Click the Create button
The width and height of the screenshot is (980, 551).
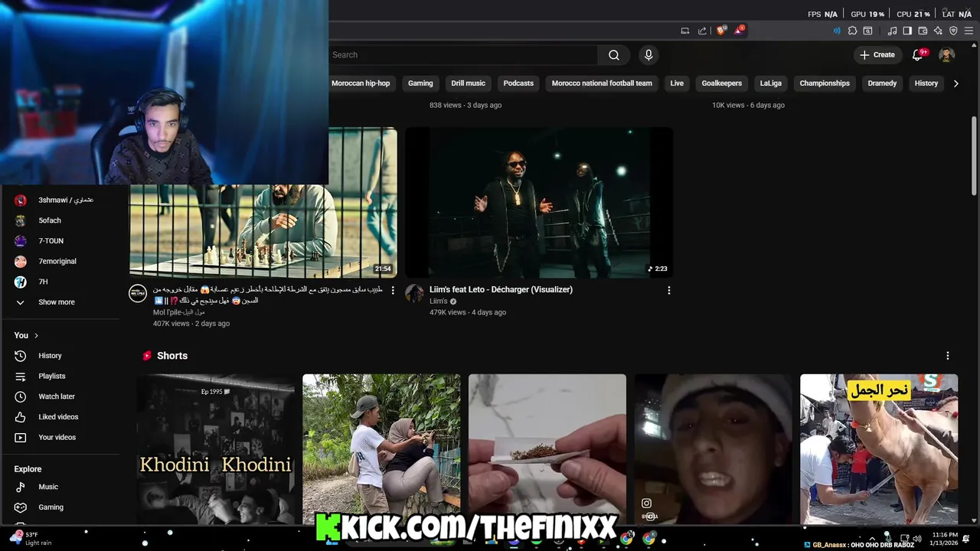click(x=877, y=55)
